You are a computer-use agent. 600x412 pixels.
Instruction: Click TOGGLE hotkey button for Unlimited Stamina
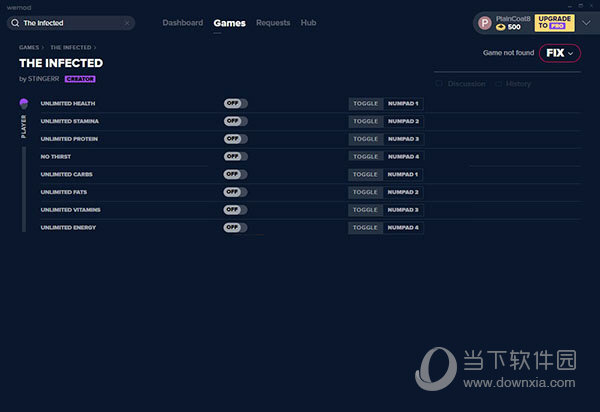click(x=366, y=121)
